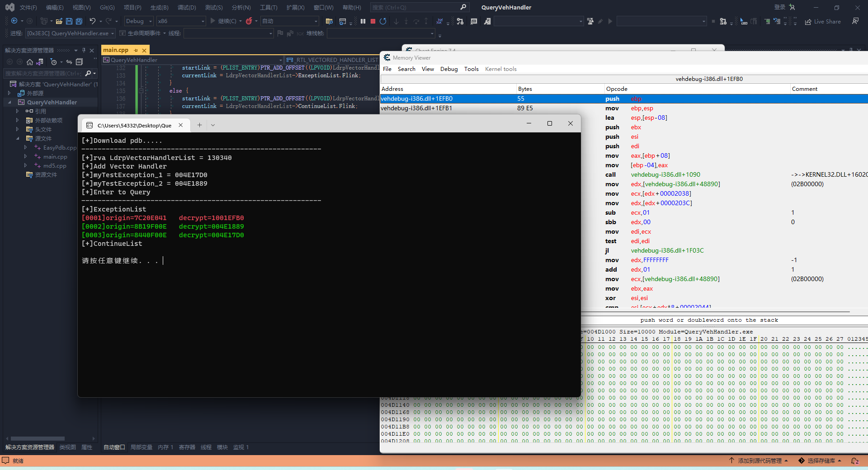Open the Debug configuration dropdown
The height and width of the screenshot is (470, 868).
pyautogui.click(x=139, y=21)
